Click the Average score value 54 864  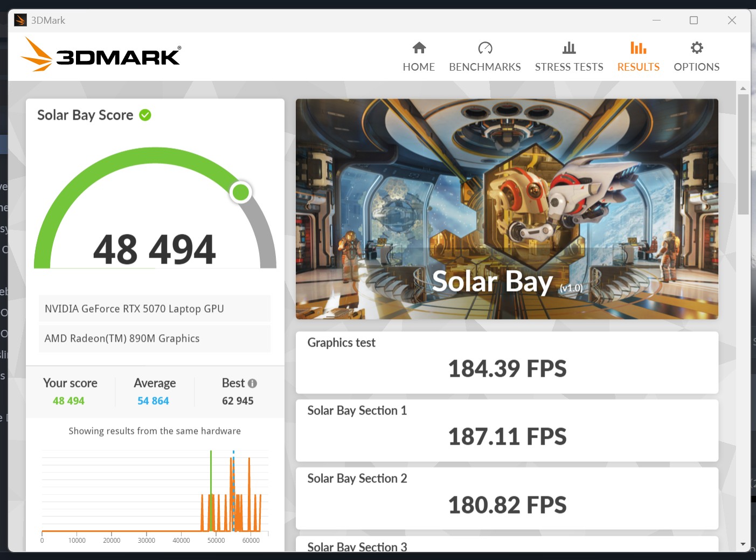coord(153,401)
